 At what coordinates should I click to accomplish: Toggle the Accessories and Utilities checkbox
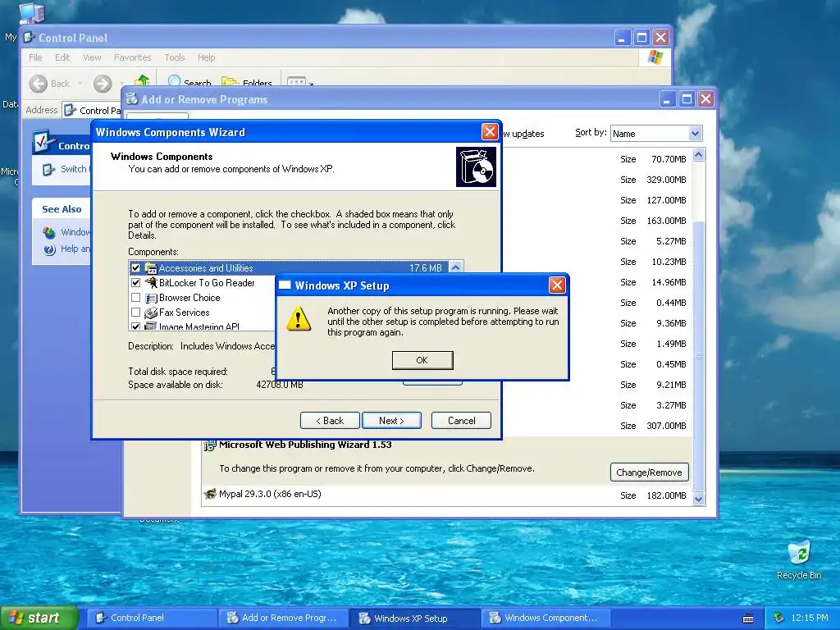click(135, 268)
